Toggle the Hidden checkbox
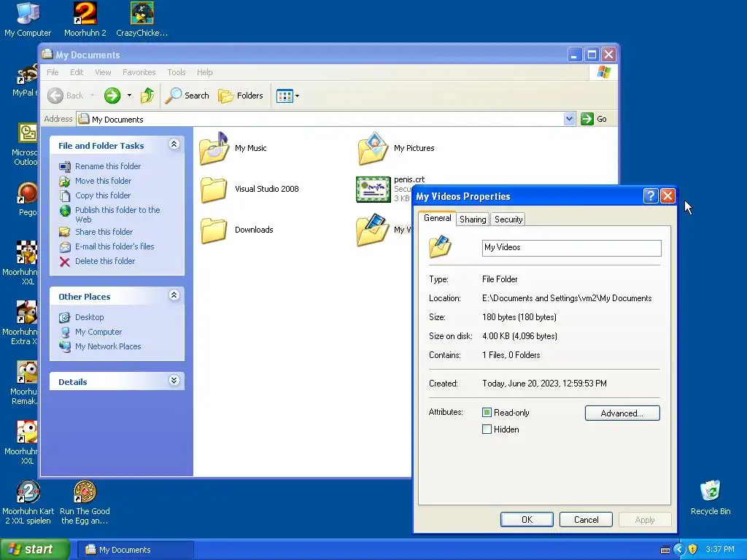747x560 pixels. 487,429
